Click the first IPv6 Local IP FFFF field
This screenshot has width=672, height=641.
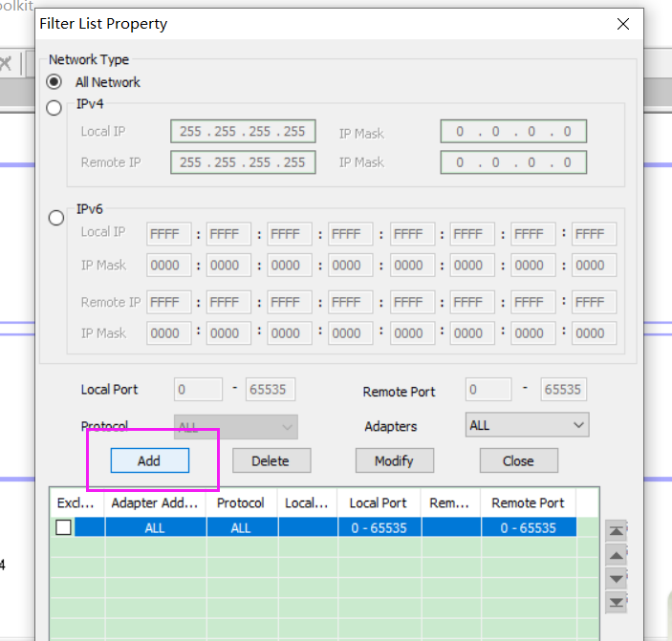pos(169,234)
